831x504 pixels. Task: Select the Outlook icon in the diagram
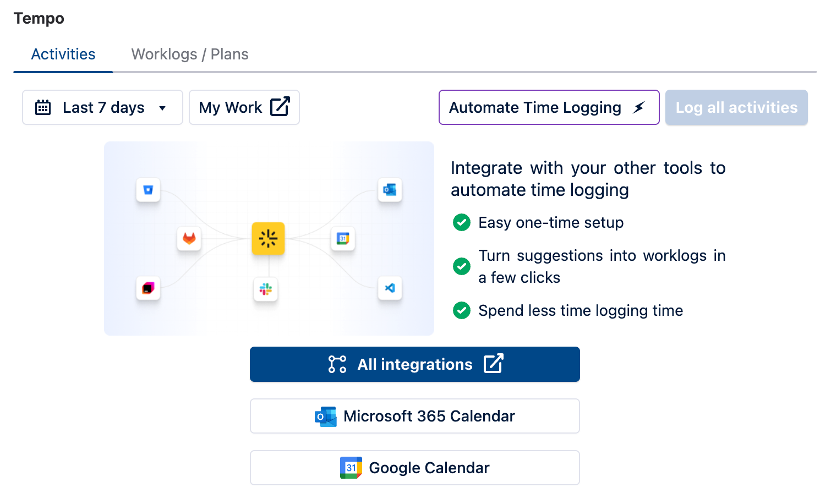[390, 190]
